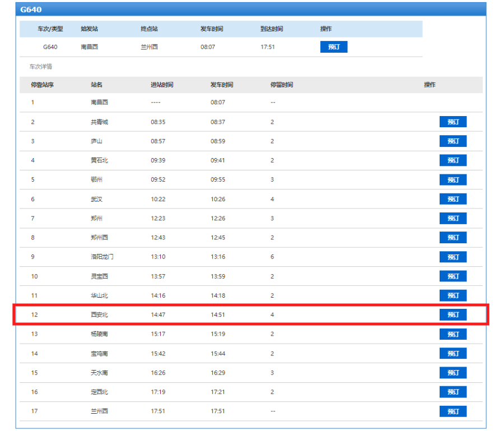Select 预订 in the 郑州 row (stop 7)

pos(452,219)
